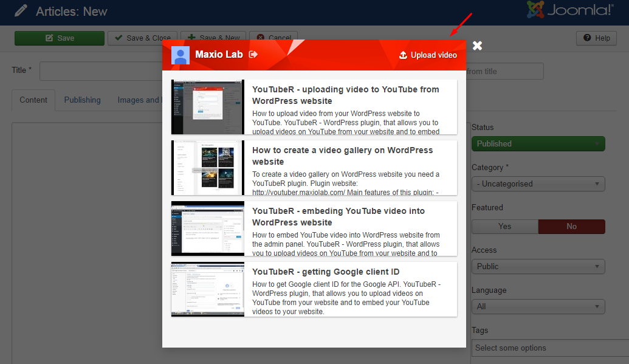Select the Content tab
Viewport: 629px width, 364px height.
33,100
